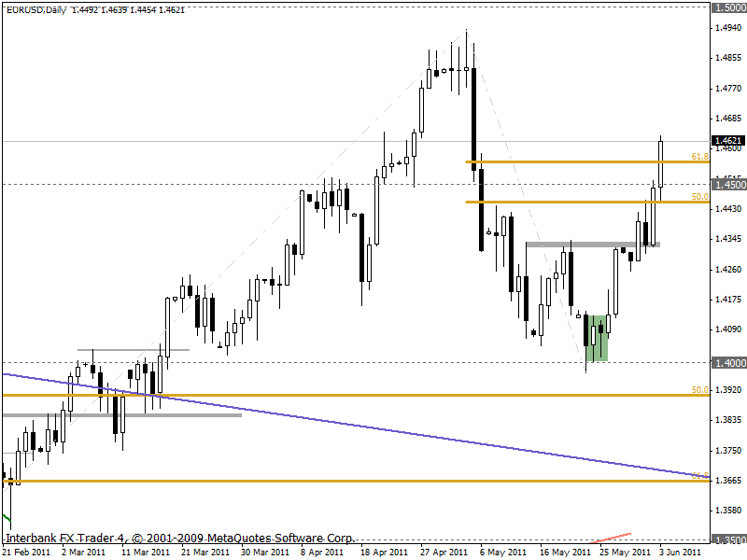
Task: Click the 27 Apr 2011 date label
Action: pos(444,553)
